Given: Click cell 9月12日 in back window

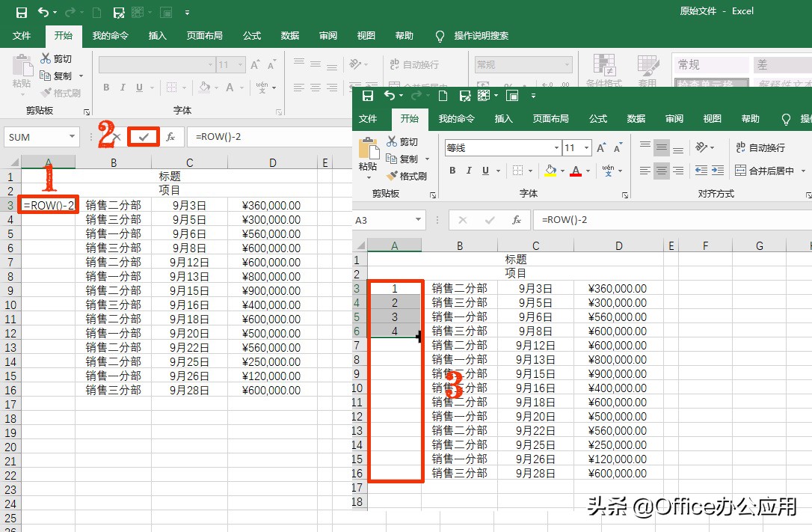Looking at the screenshot, I should pyautogui.click(x=189, y=263).
